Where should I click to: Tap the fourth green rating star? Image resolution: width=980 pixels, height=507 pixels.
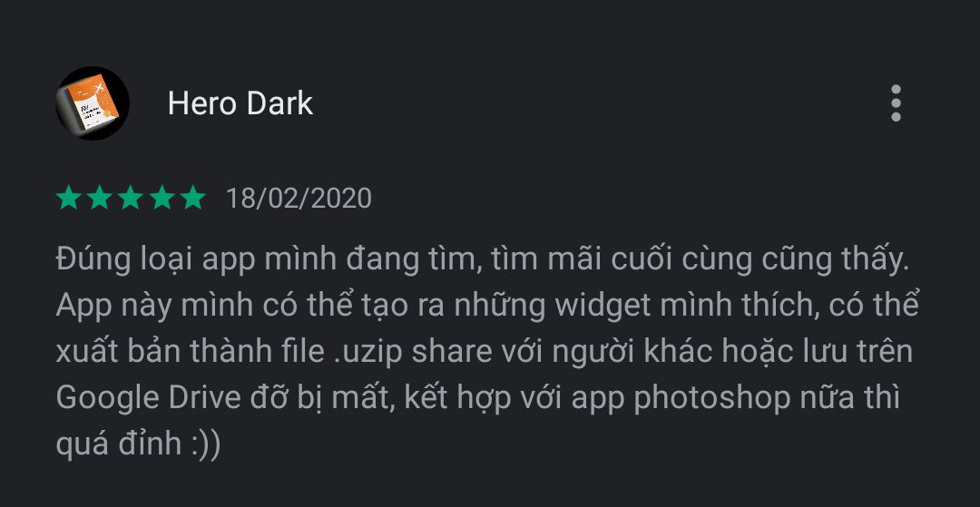[162, 198]
